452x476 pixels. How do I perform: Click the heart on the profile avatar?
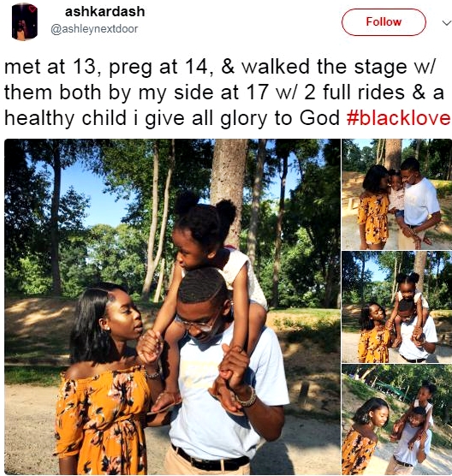click(33, 9)
